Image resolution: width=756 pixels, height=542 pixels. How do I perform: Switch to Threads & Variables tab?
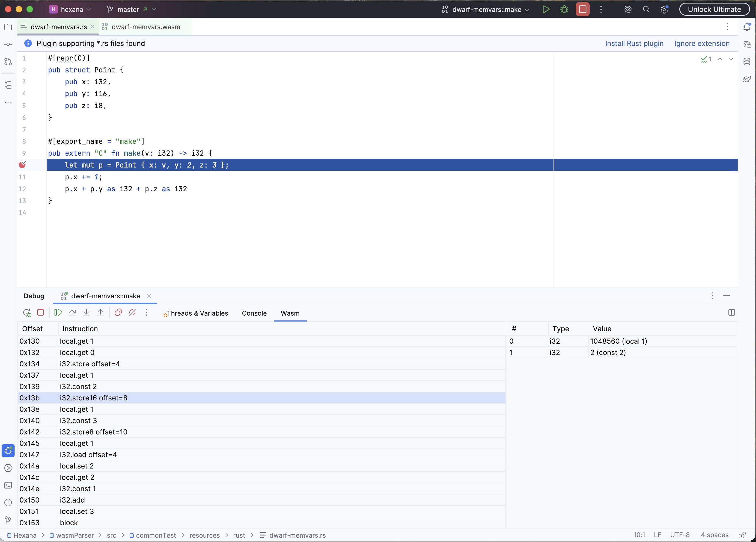[197, 313]
